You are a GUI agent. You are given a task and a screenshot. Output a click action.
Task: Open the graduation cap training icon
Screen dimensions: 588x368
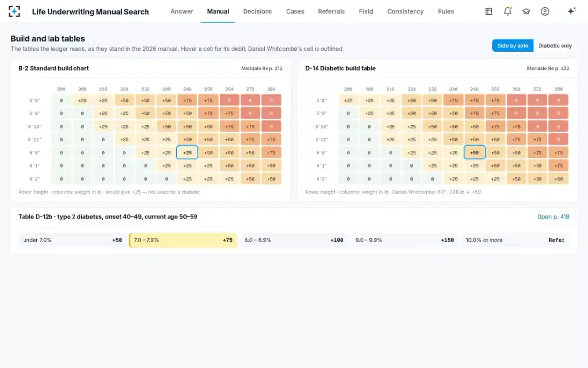pos(526,11)
